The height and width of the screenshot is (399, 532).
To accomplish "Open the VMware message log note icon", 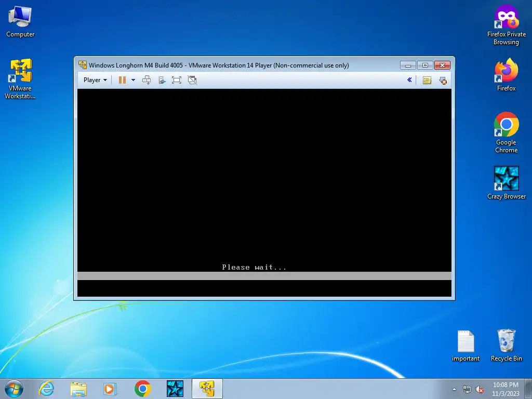I will point(427,80).
